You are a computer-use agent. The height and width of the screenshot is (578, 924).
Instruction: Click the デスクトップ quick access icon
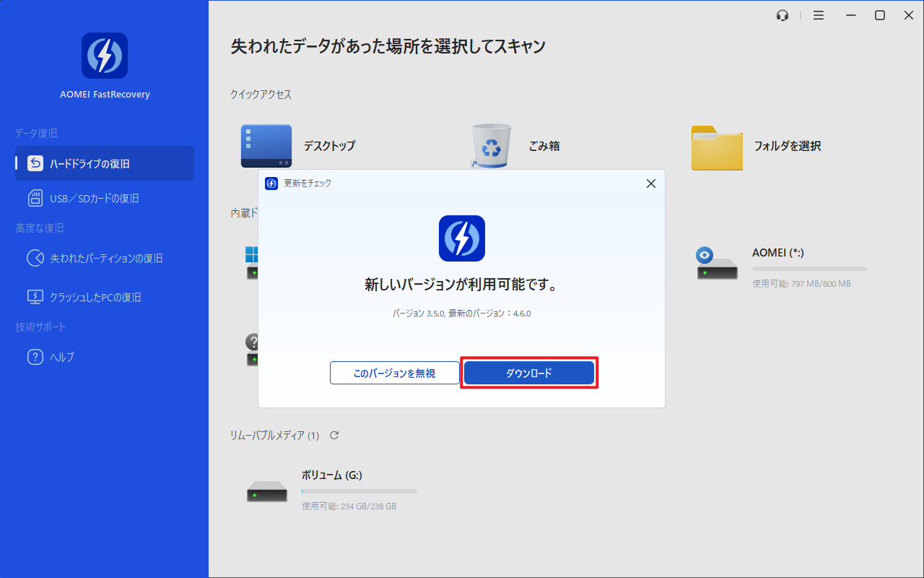point(266,146)
